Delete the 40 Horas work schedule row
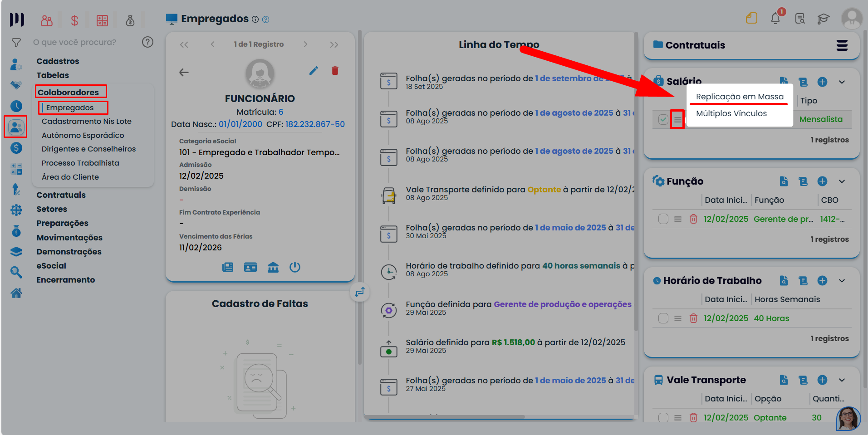This screenshot has width=868, height=435. tap(693, 318)
